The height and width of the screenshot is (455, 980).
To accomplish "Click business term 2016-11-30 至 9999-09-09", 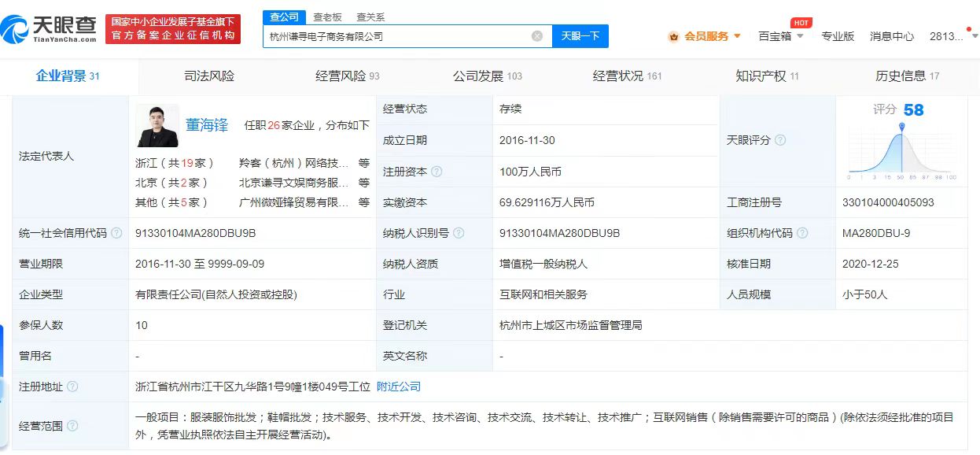I will coord(200,264).
